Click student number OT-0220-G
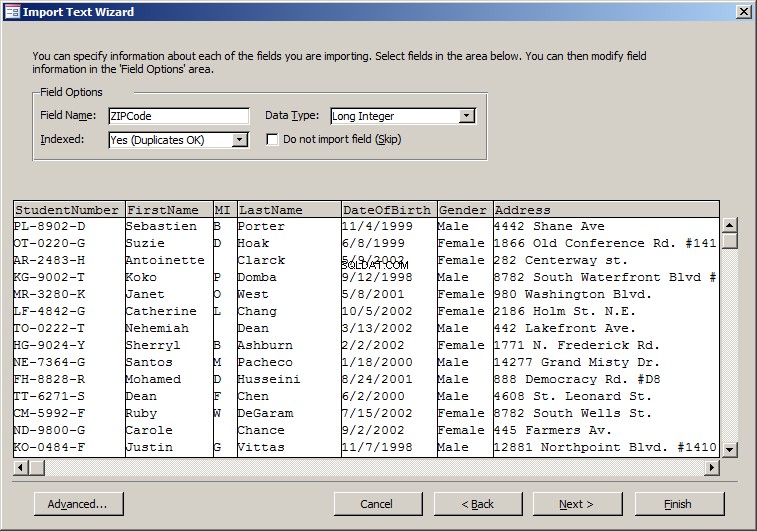This screenshot has height=531, width=757. tap(50, 243)
